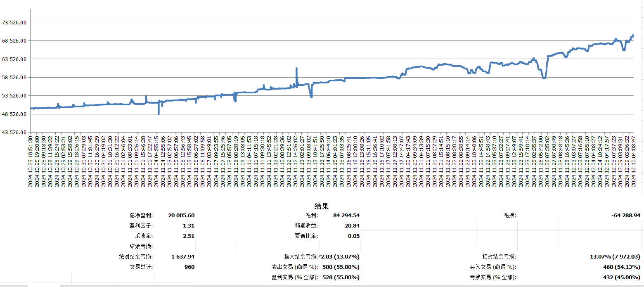Click the 预期收益 label

tap(306, 225)
